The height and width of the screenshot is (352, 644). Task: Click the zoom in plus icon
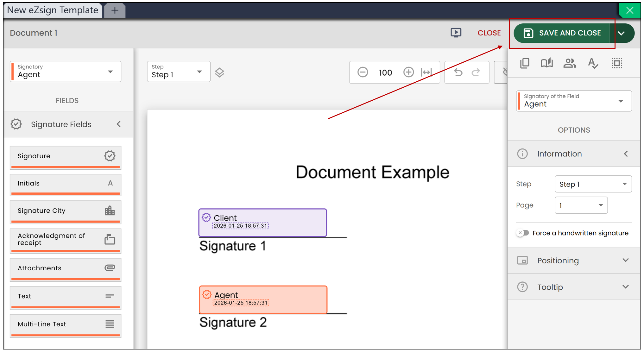[408, 72]
